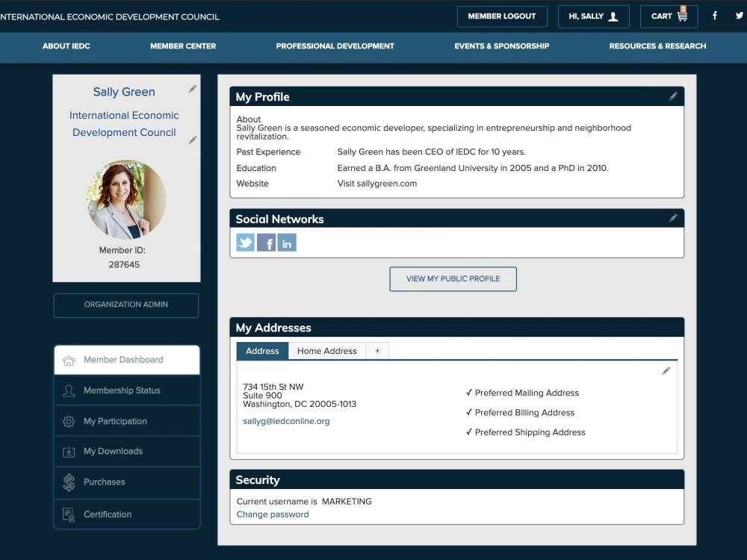The image size is (747, 560).
Task: Open Organization Admin button
Action: [x=125, y=305]
